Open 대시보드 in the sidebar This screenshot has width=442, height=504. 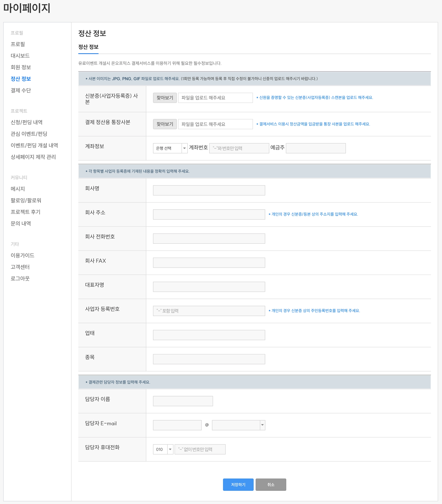click(x=20, y=56)
